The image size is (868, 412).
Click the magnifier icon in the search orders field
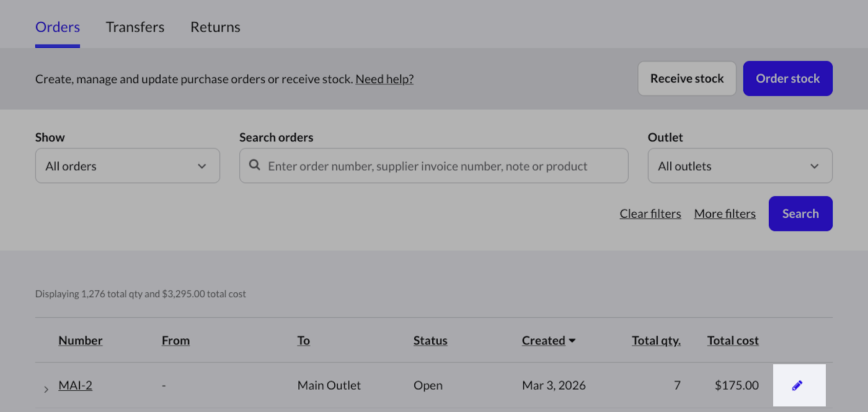254,166
